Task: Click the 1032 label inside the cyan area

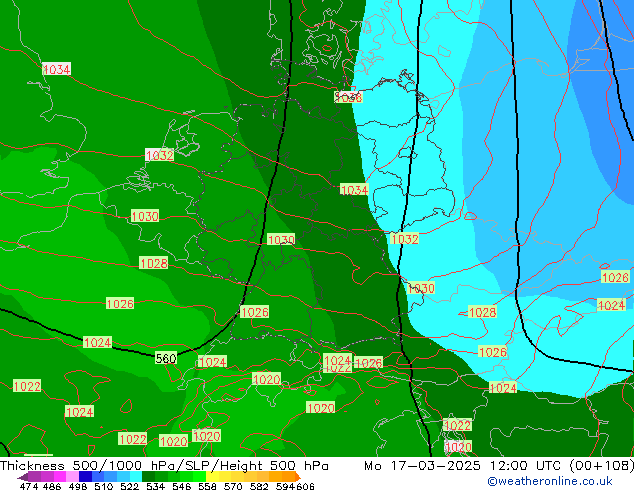Action: click(404, 239)
